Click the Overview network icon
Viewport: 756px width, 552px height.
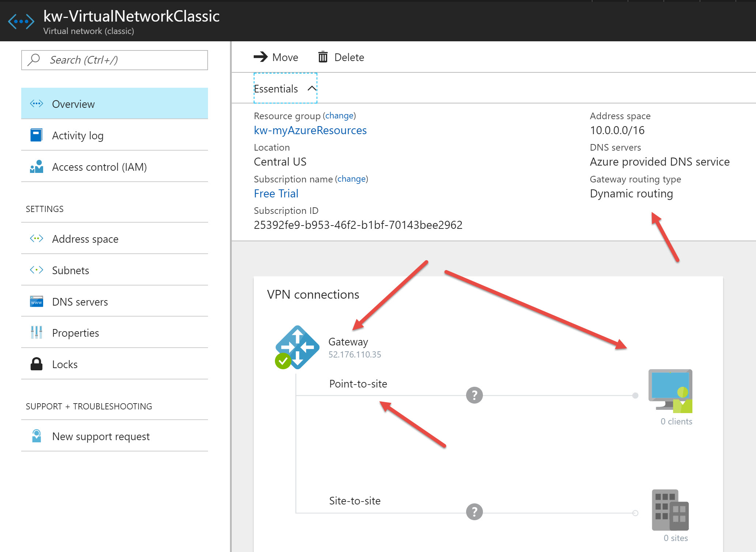point(37,104)
